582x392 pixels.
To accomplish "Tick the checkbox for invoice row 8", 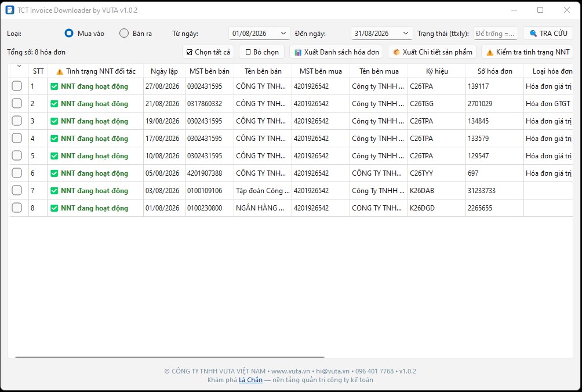I will [17, 208].
